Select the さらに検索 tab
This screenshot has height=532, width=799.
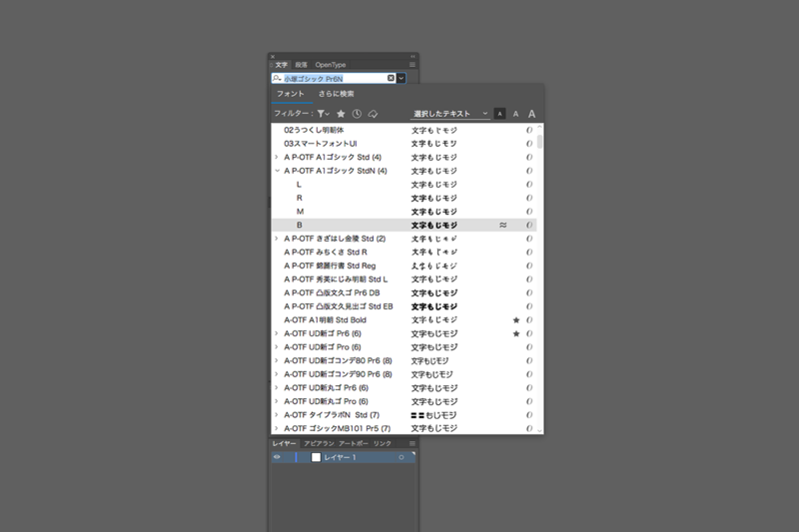[x=336, y=94]
